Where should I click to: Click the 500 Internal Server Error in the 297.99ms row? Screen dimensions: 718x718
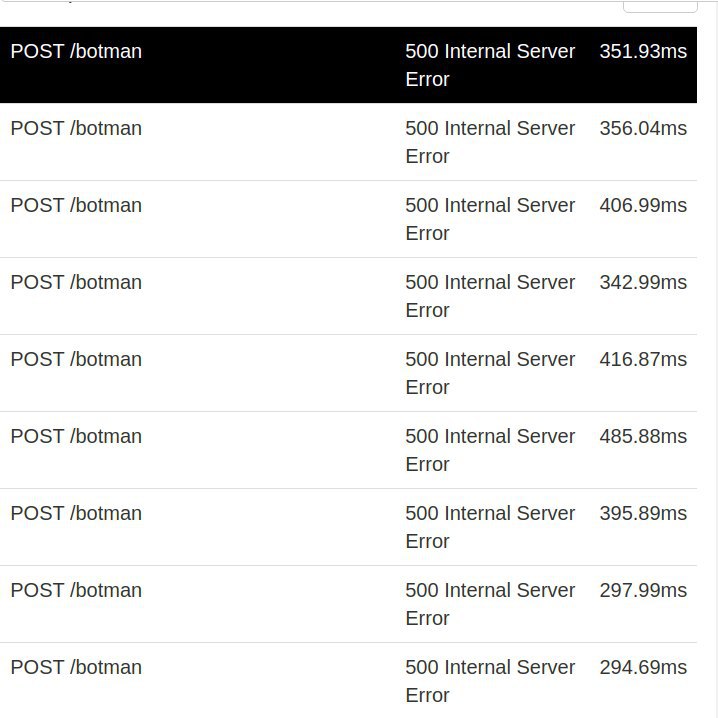click(490, 604)
